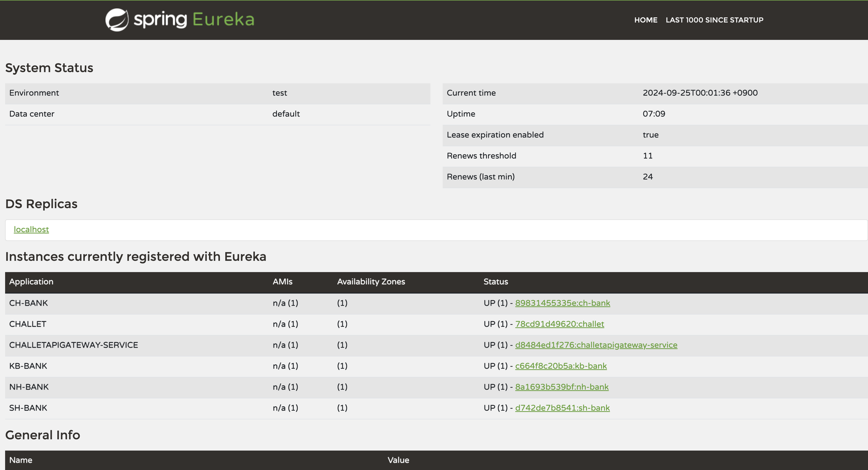
Task: Open LAST 1000 SINCE STARTUP page
Action: click(714, 20)
